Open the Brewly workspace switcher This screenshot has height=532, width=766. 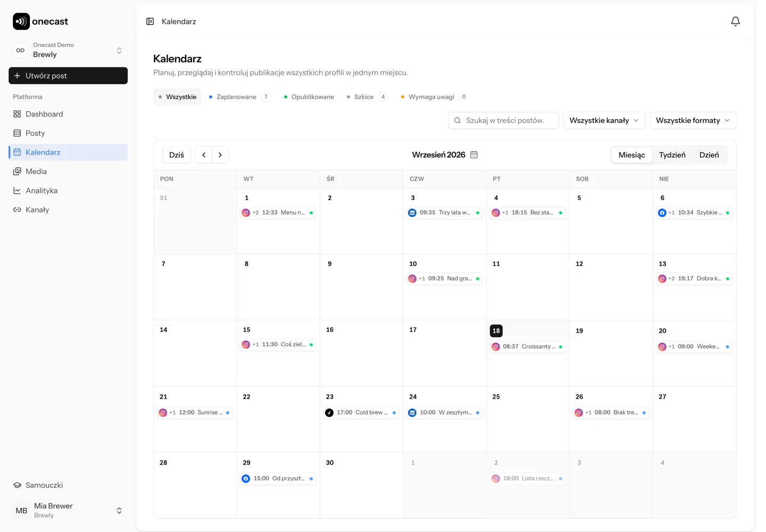pyautogui.click(x=68, y=50)
